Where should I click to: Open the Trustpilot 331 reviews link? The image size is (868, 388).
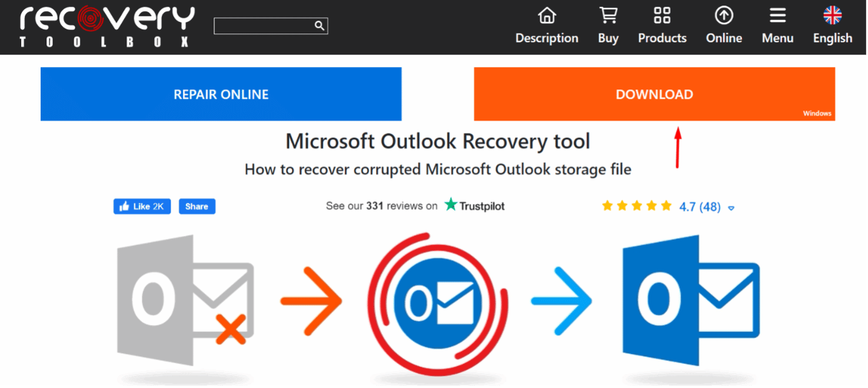[x=415, y=206]
